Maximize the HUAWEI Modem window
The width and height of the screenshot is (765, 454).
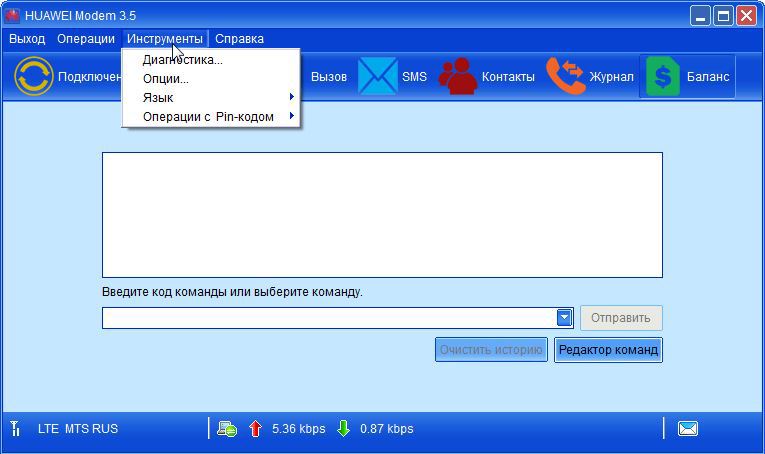pos(723,16)
